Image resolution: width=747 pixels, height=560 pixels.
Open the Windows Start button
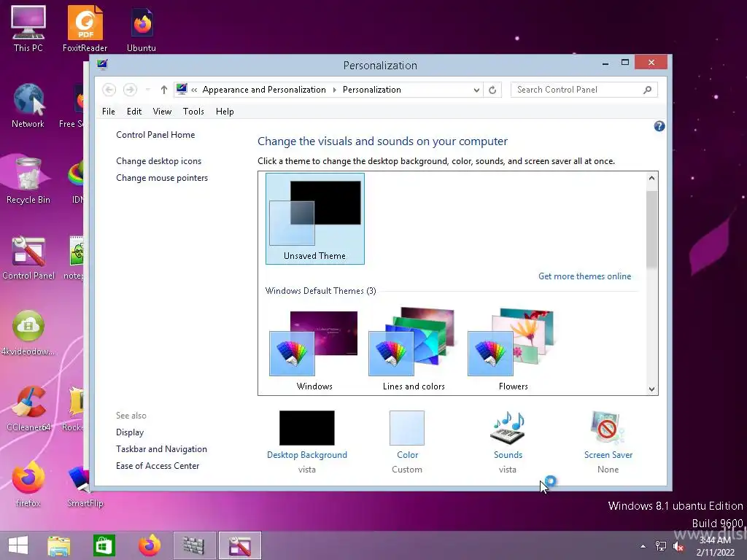click(18, 545)
